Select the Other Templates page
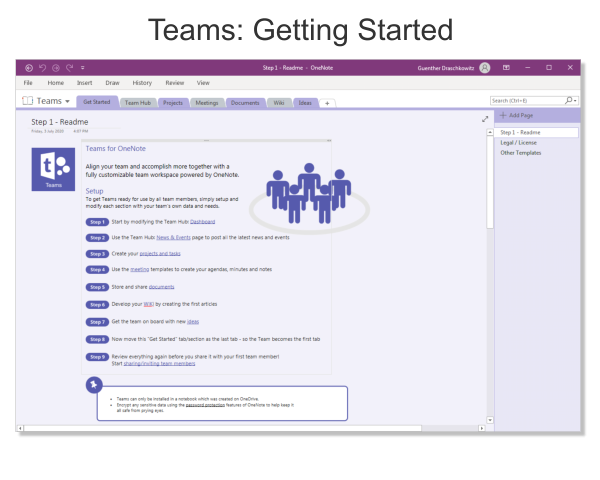This screenshot has height=480, width=600. 521,153
